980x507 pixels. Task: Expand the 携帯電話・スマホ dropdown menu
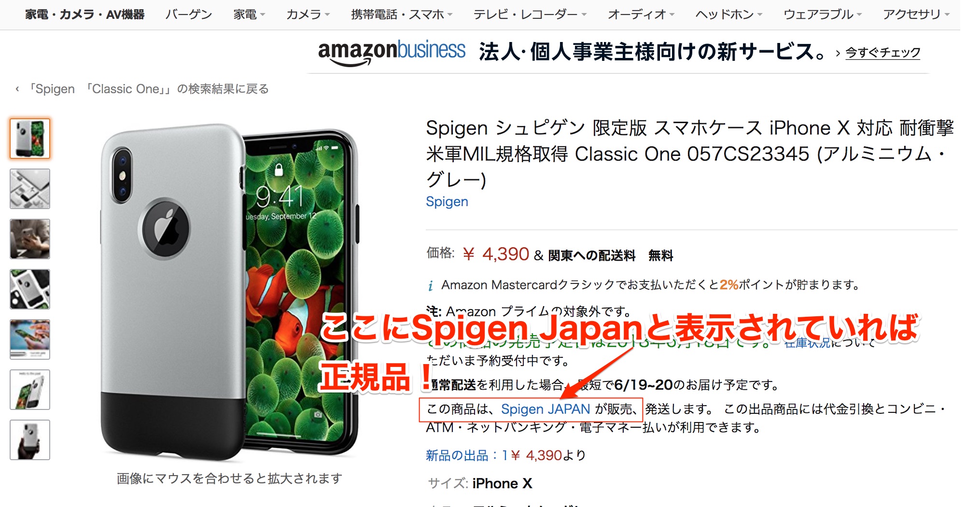(x=402, y=14)
